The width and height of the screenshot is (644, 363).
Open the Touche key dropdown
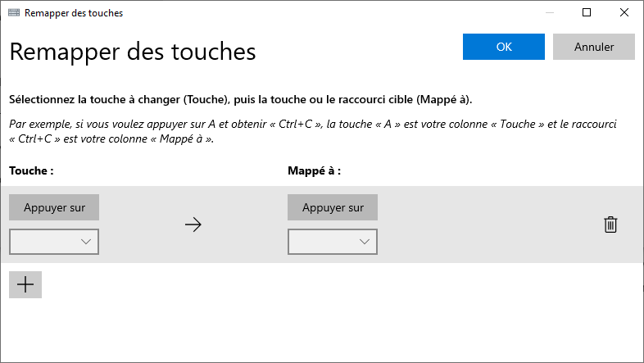pos(54,242)
